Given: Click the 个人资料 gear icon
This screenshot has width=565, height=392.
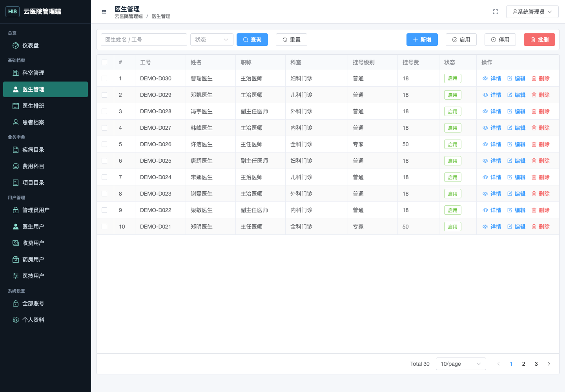Looking at the screenshot, I should (16, 320).
